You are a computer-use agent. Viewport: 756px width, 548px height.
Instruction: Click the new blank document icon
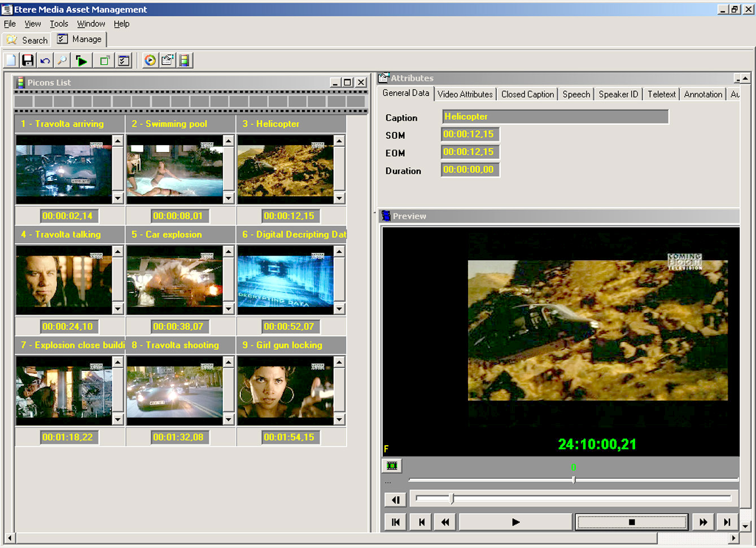(11, 60)
